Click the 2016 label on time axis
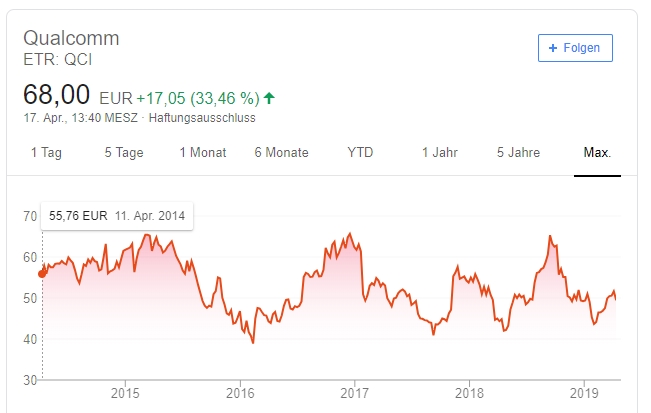The height and width of the screenshot is (413, 651). tap(240, 393)
